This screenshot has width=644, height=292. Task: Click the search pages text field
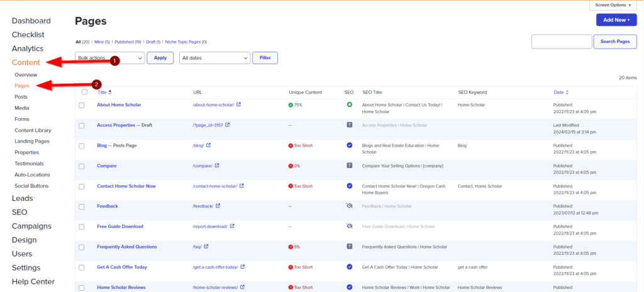[562, 42]
